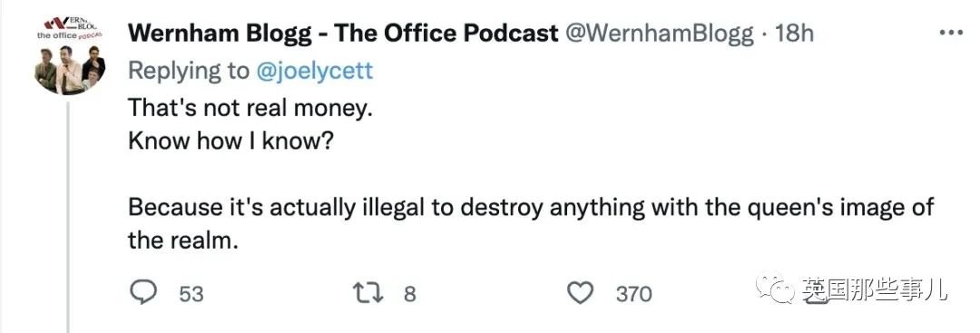Like the tweet with the heart icon

pyautogui.click(x=582, y=292)
